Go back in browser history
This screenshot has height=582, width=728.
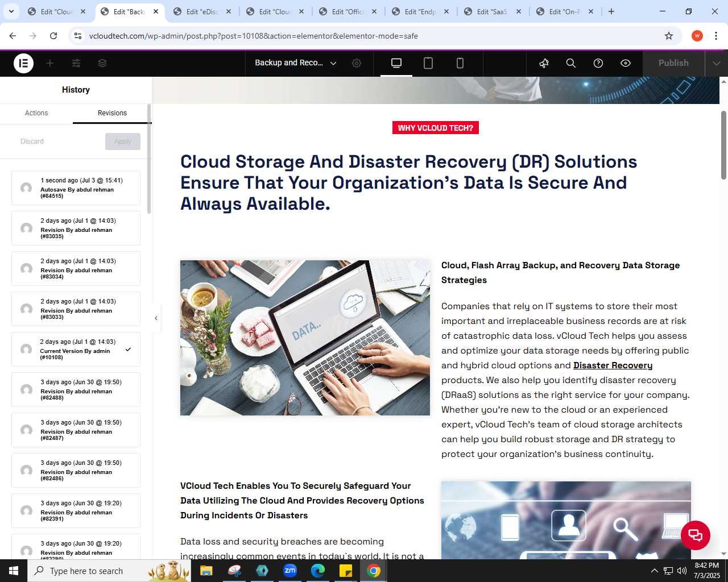click(13, 36)
